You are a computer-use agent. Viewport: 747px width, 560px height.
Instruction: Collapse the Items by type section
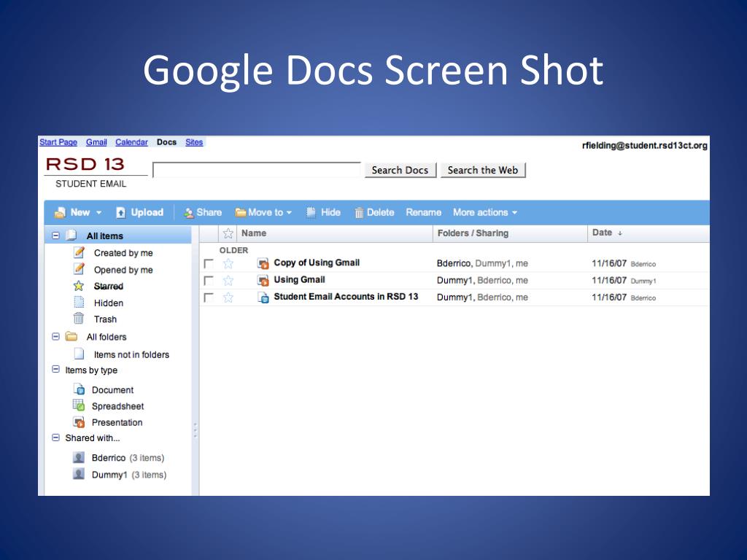55,369
